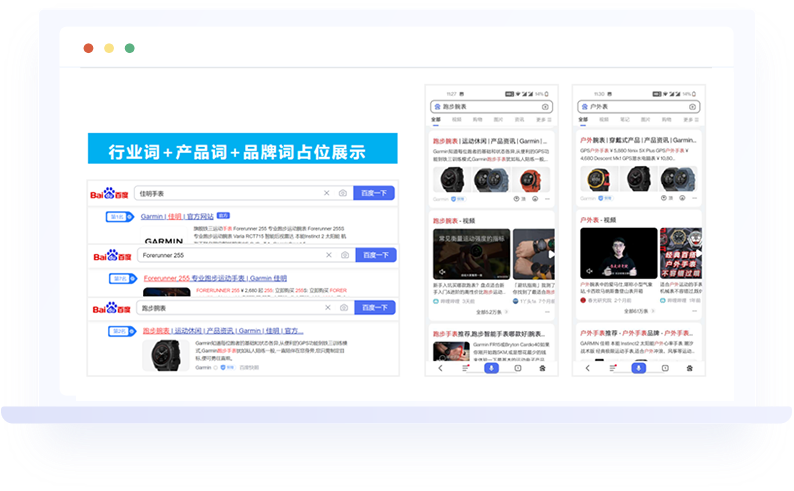Clear the 佳明手表 search box with X

(x=327, y=193)
